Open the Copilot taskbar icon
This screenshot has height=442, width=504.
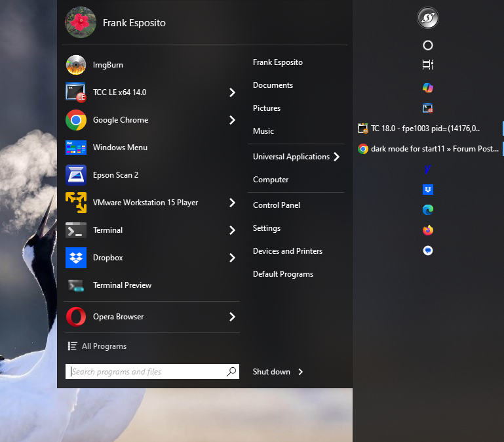tap(428, 87)
